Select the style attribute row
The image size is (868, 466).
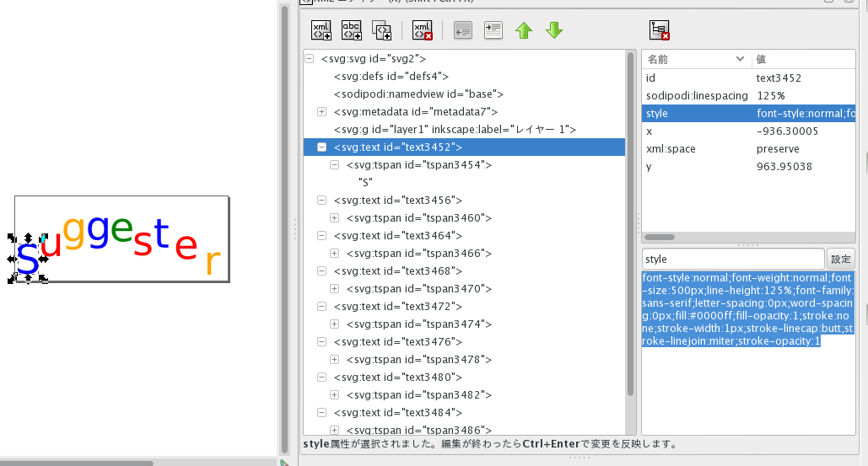click(748, 113)
